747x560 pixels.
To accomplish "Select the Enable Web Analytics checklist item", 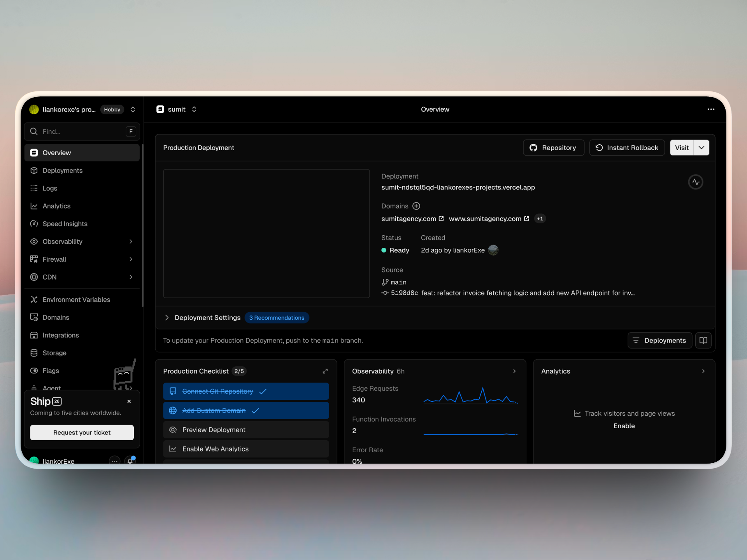I will (246, 449).
